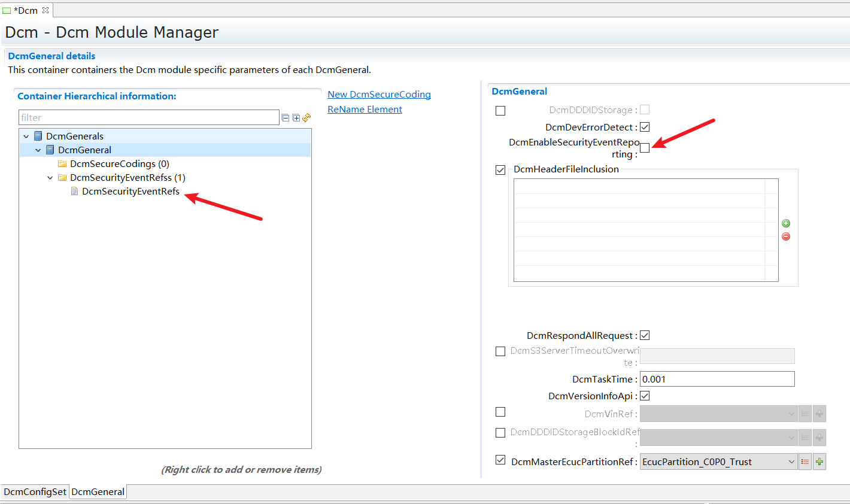
Task: Switch to the DcmConfigSet tab
Action: tap(35, 492)
